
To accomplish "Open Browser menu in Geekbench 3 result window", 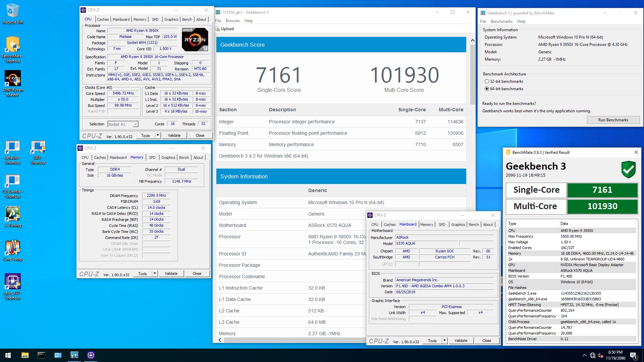I will point(233,21).
